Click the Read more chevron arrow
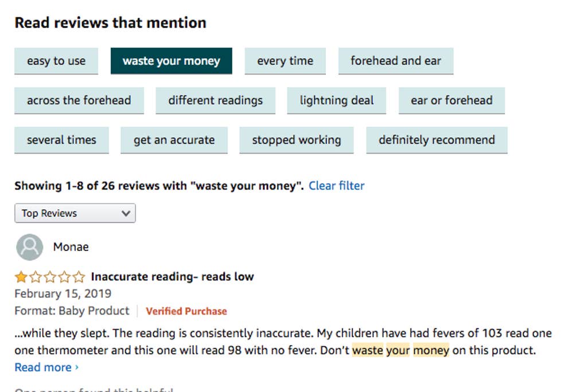The height and width of the screenshot is (392, 568). 77,367
